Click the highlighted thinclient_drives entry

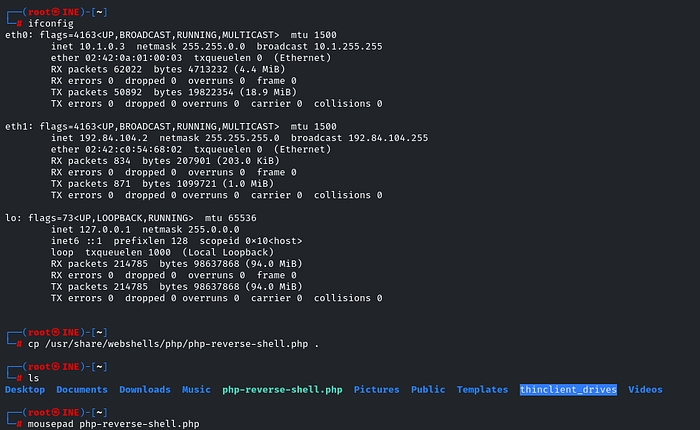(568, 389)
